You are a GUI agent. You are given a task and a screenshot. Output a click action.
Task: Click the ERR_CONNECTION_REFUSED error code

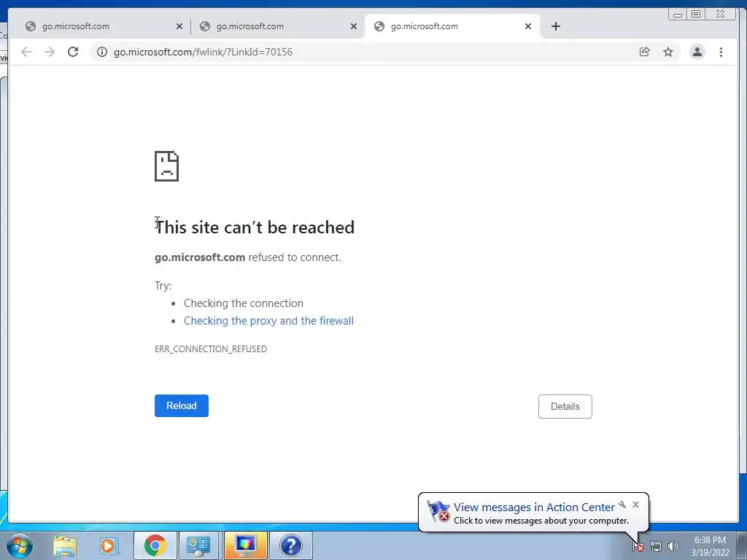[211, 349]
